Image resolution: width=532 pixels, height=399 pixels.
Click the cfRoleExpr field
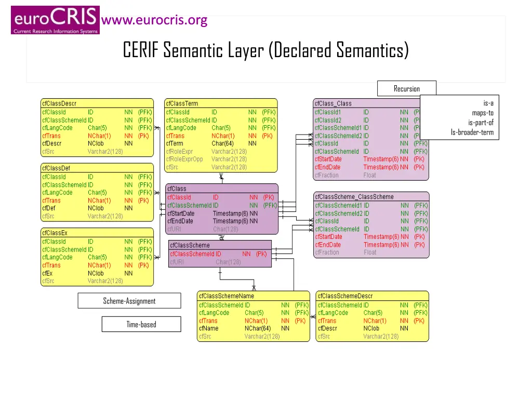pyautogui.click(x=221, y=151)
